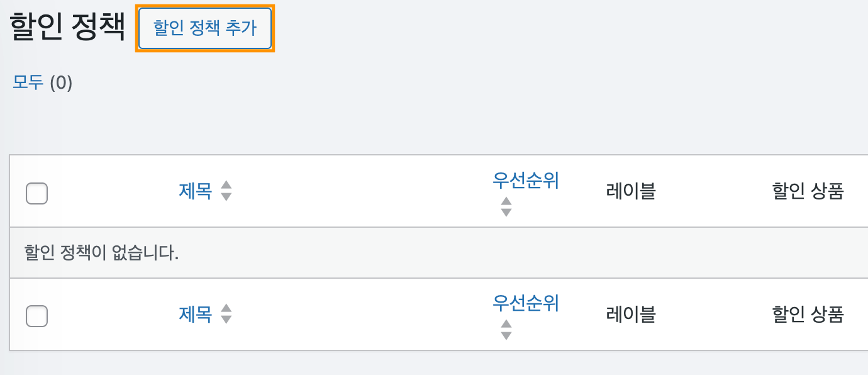
Task: Click descending arrow beside header 제목
Action: (x=226, y=196)
